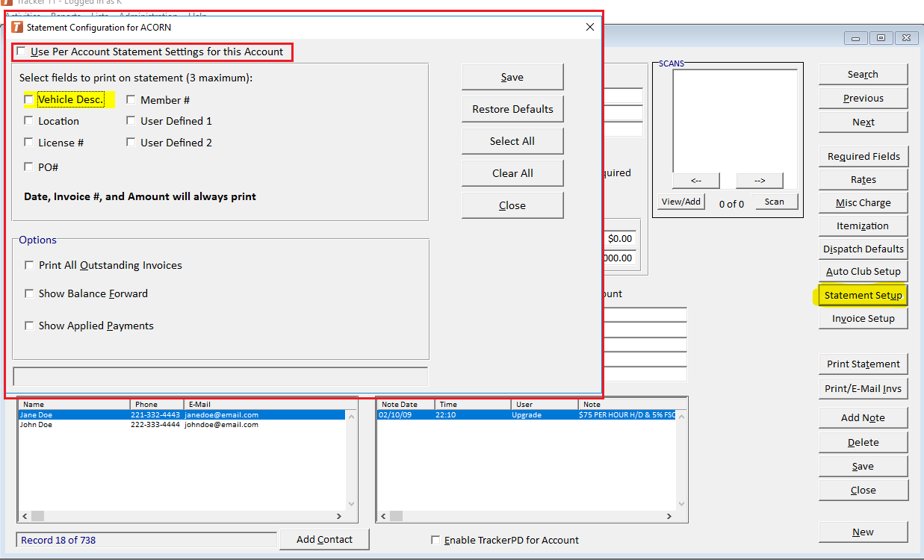Click the Delete button in account window
Image resolution: width=924 pixels, height=560 pixels.
point(863,442)
